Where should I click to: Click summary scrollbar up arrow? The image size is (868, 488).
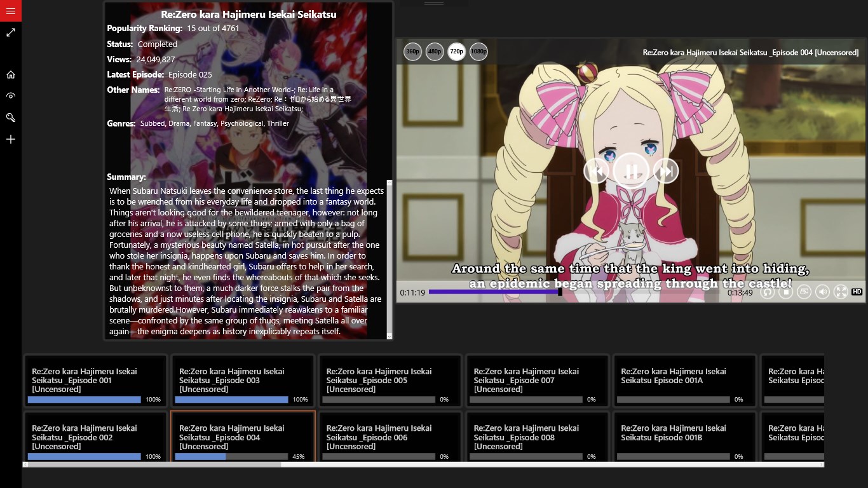click(x=390, y=183)
